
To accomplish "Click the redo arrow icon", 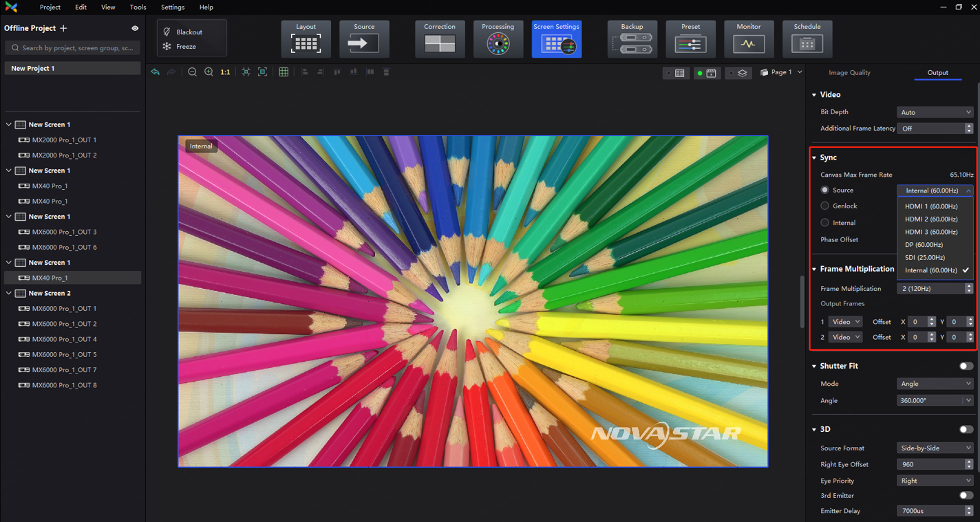I will [171, 72].
